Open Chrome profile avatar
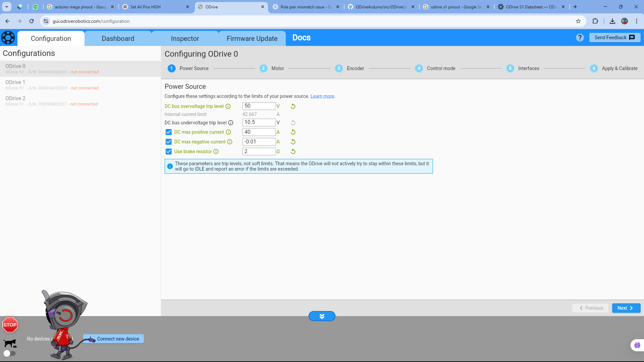The height and width of the screenshot is (362, 644). pyautogui.click(x=625, y=21)
